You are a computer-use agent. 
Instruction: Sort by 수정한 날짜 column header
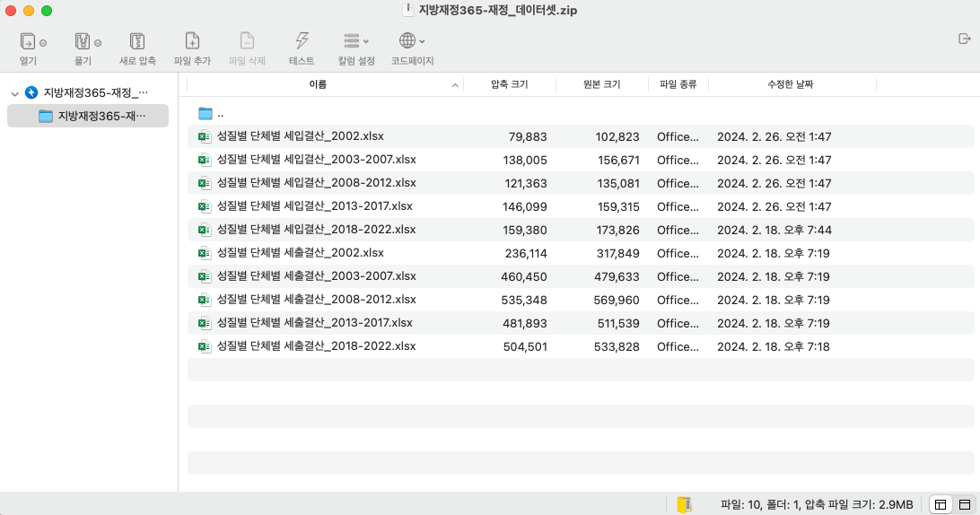pyautogui.click(x=790, y=84)
